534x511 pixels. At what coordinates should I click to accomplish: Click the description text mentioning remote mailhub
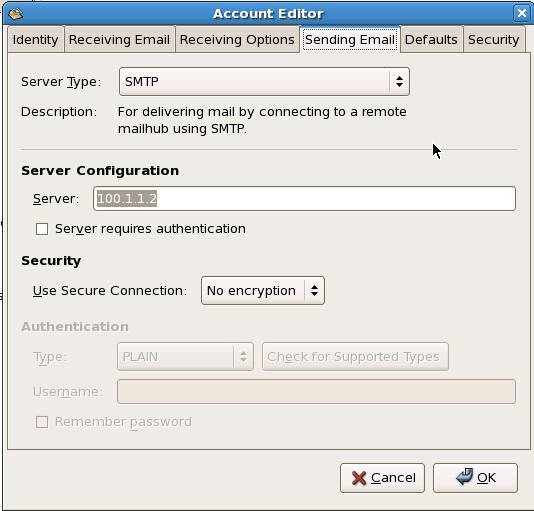[x=262, y=120]
